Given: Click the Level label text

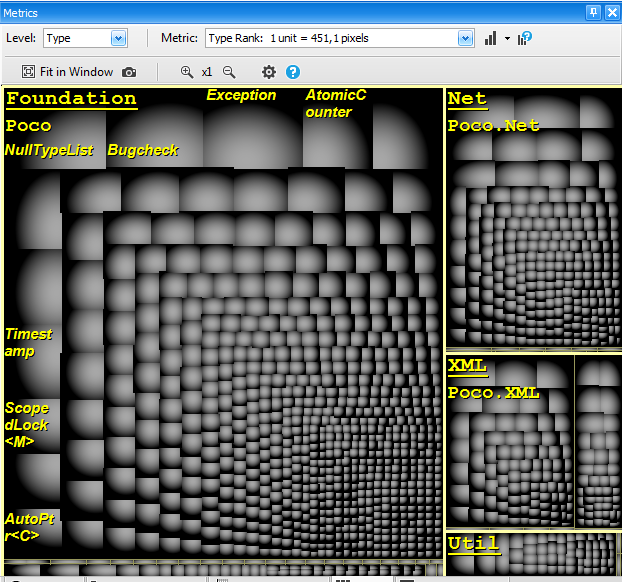Looking at the screenshot, I should click(x=21, y=38).
